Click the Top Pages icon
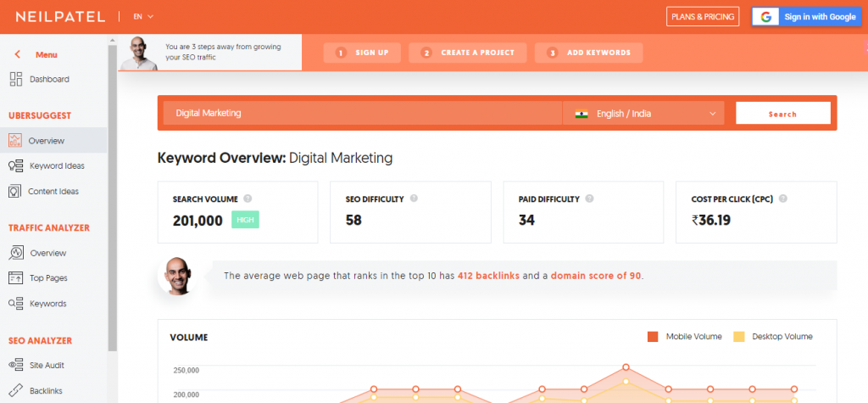The height and width of the screenshot is (403, 868). click(x=15, y=277)
